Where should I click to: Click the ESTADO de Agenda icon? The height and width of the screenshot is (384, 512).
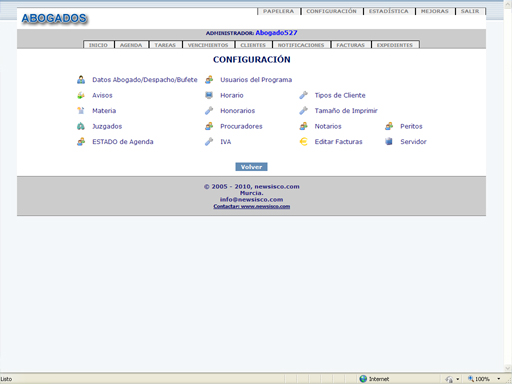81,142
